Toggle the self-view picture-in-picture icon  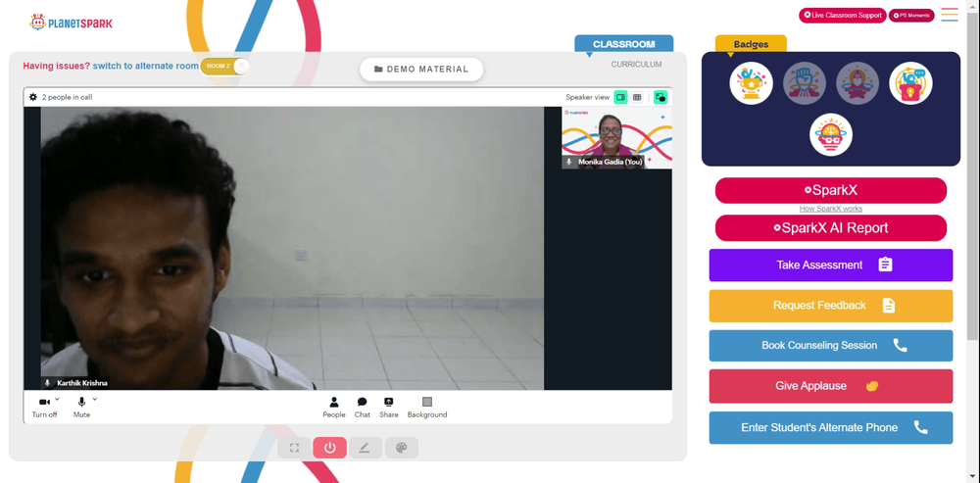coord(661,97)
